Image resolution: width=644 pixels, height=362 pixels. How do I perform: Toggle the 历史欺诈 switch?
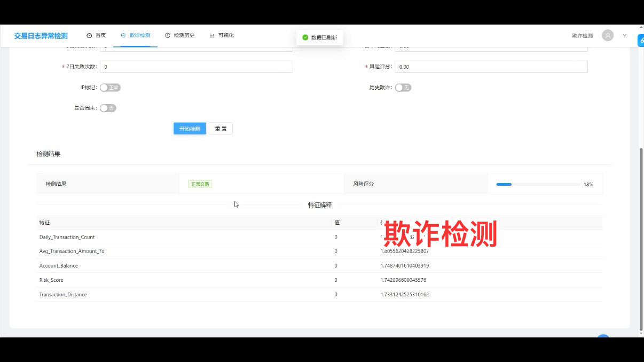pyautogui.click(x=403, y=88)
